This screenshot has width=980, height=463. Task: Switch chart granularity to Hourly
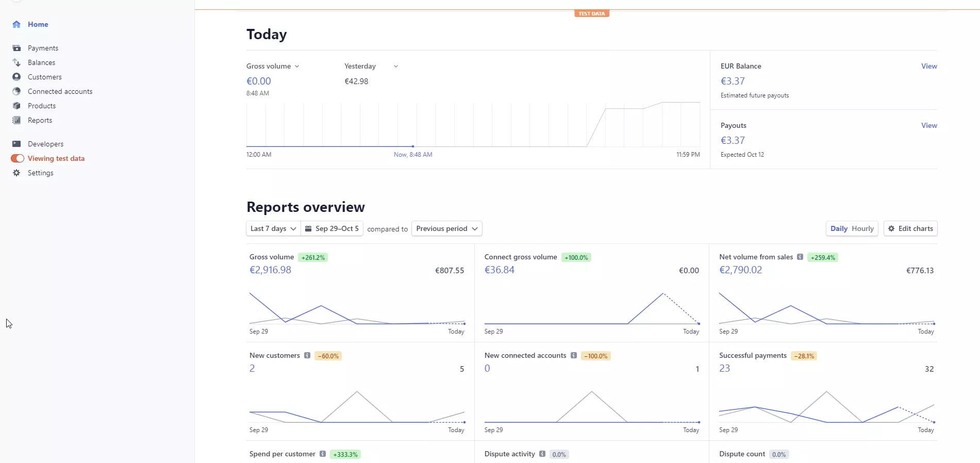862,228
